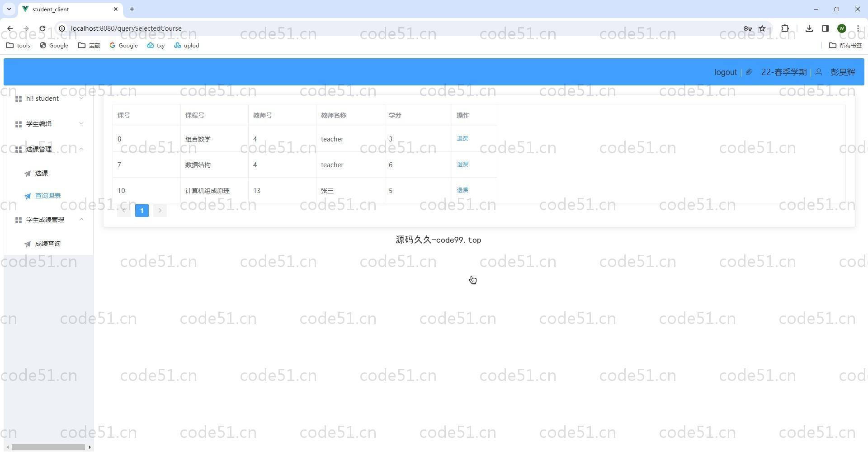Click the password key icon in address bar
The image size is (868, 470).
point(747,28)
